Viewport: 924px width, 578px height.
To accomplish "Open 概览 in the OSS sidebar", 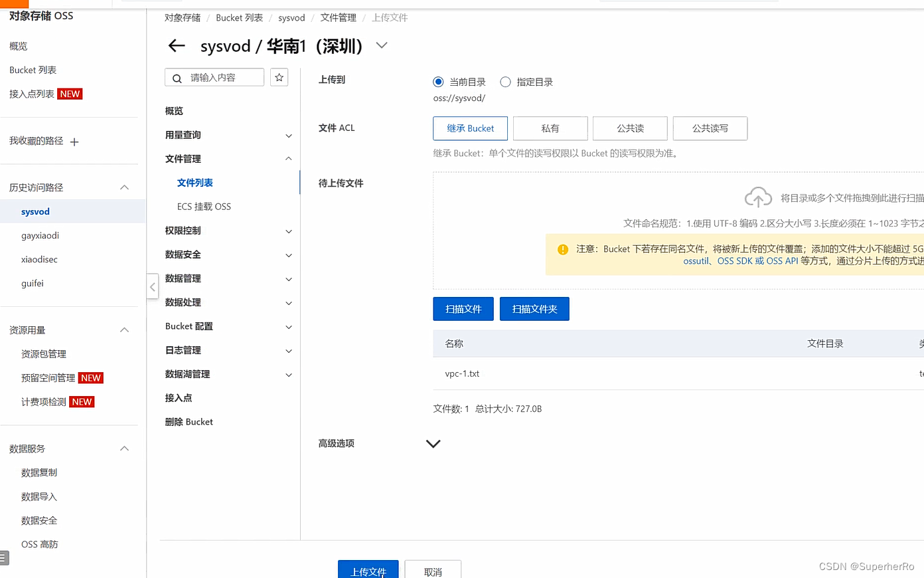I will [19, 46].
